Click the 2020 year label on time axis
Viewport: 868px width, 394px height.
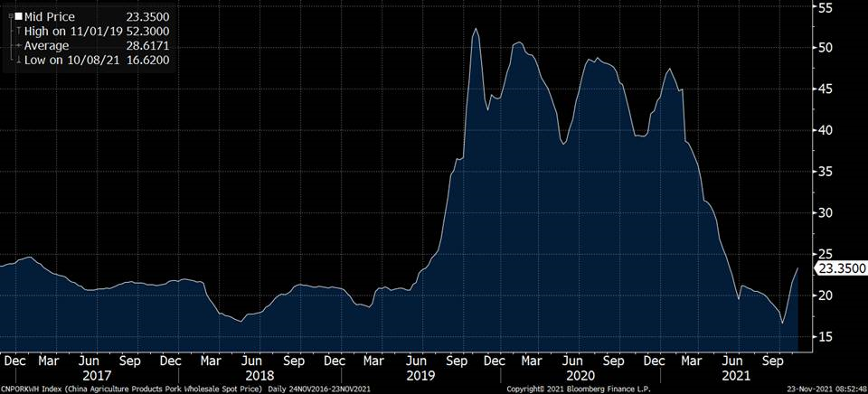[580, 375]
